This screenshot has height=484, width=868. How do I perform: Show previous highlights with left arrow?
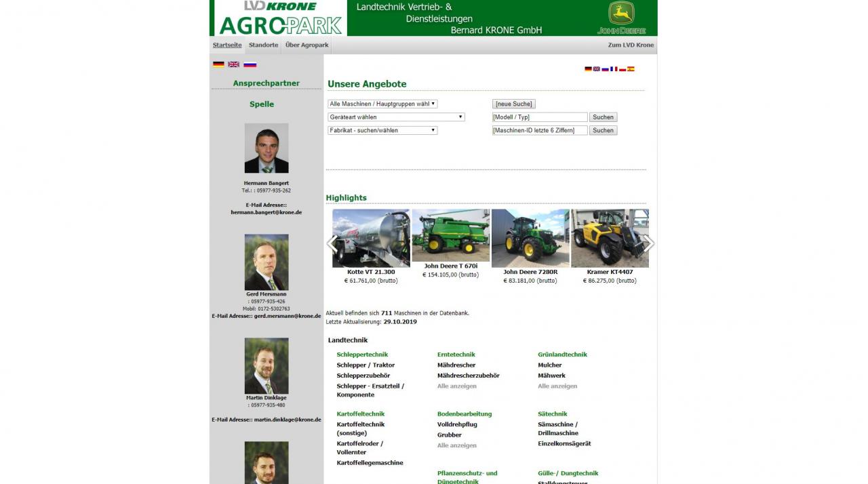pyautogui.click(x=332, y=243)
